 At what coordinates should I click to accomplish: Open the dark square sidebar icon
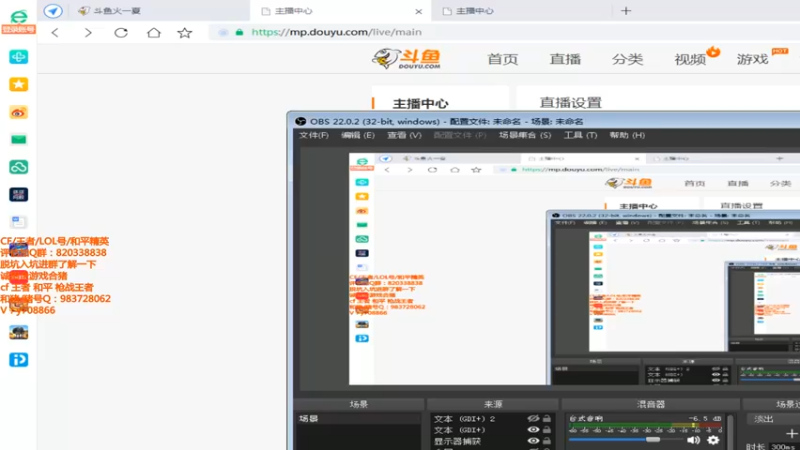[18, 194]
